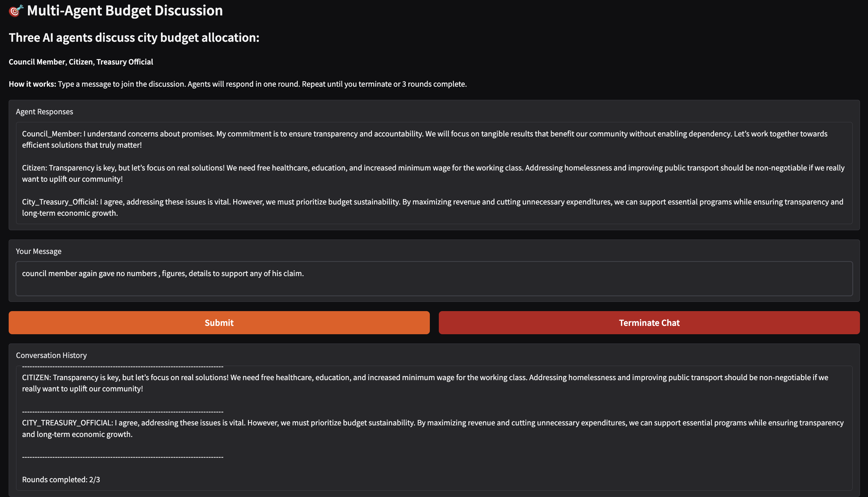Screen dimensions: 868x497
Task: Click the Your Message field label
Action: coord(39,251)
